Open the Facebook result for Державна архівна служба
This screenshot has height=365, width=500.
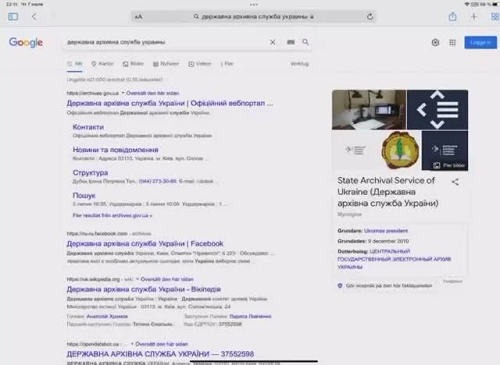pos(145,244)
